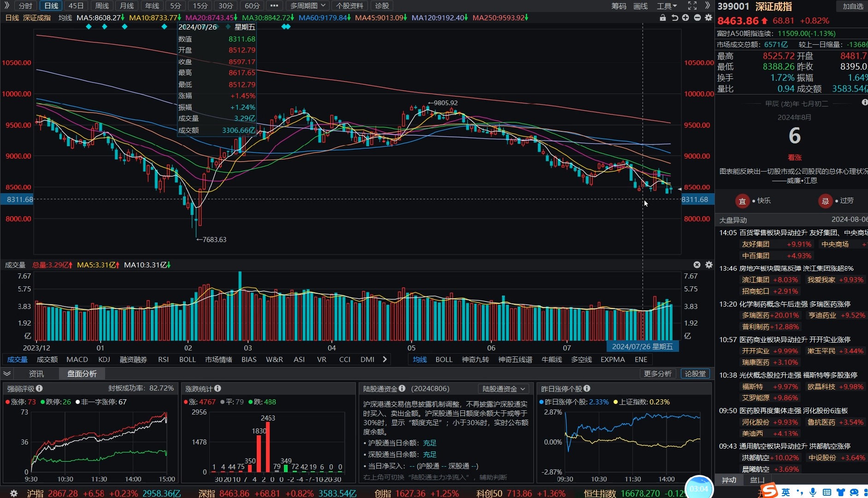Select the MACD indicator tab
Viewport: 868px width, 498px height.
[x=77, y=359]
